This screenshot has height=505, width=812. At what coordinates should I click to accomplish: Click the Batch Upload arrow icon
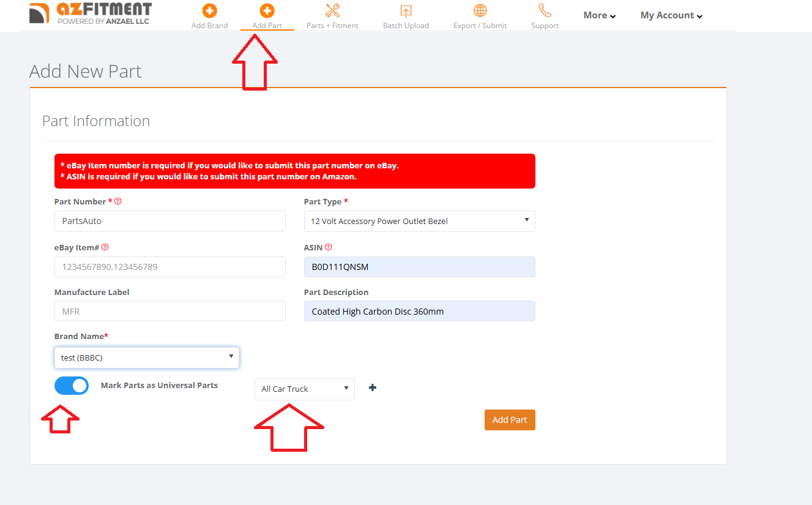point(406,11)
